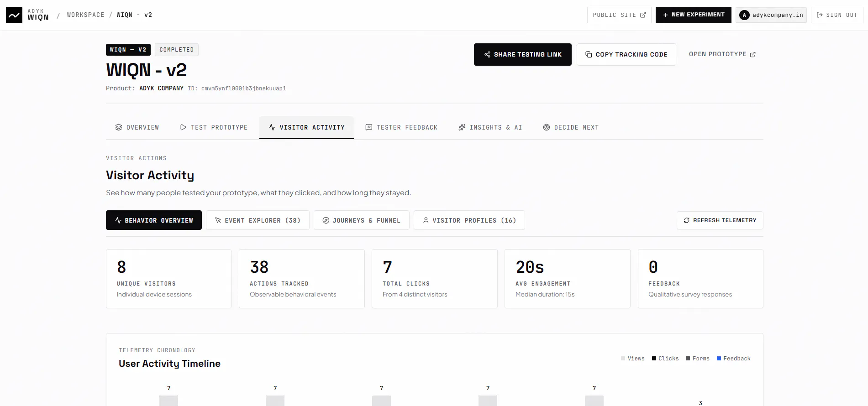868x406 pixels.
Task: Select the VISITOR ACTIVITY tab
Action: 306,128
